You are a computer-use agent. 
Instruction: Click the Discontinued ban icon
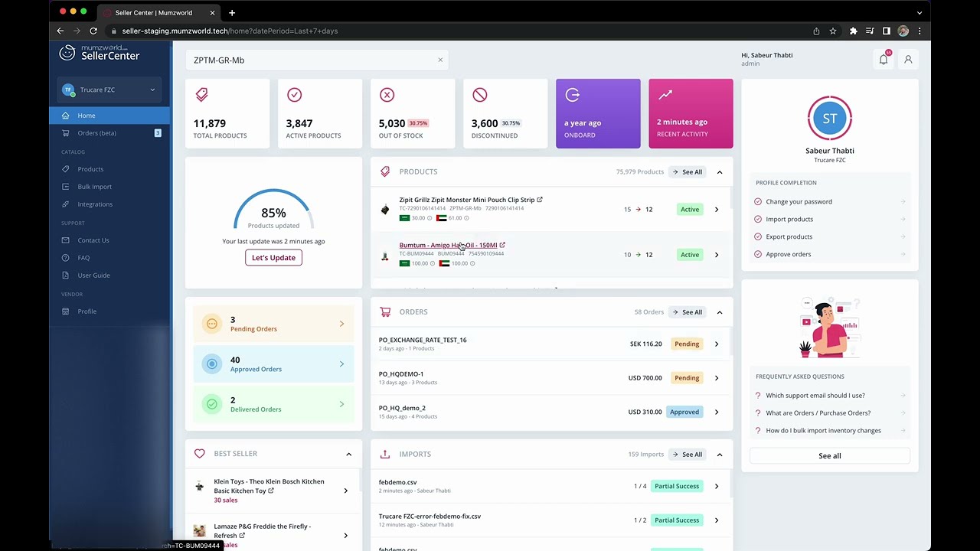pyautogui.click(x=479, y=94)
